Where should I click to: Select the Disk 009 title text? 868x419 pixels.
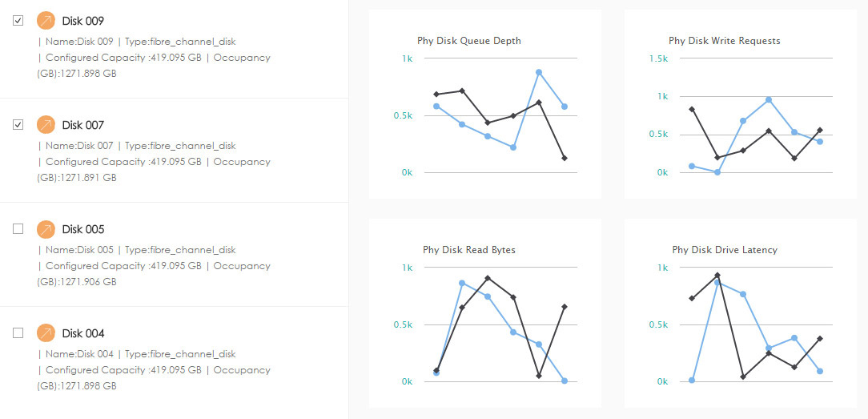(83, 21)
